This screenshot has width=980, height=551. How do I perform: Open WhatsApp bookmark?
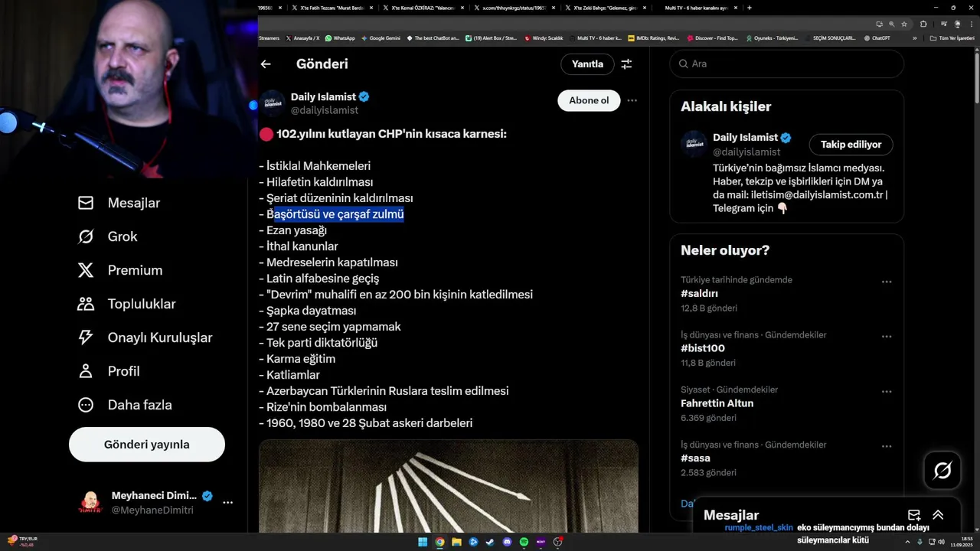340,37
